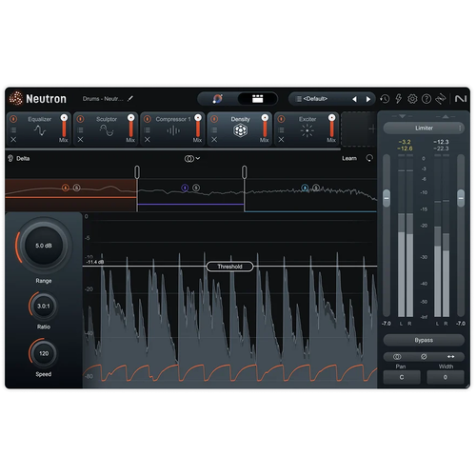Click the crossed arrows icon in header
Viewport: 476px width, 476px height.
tap(441, 99)
